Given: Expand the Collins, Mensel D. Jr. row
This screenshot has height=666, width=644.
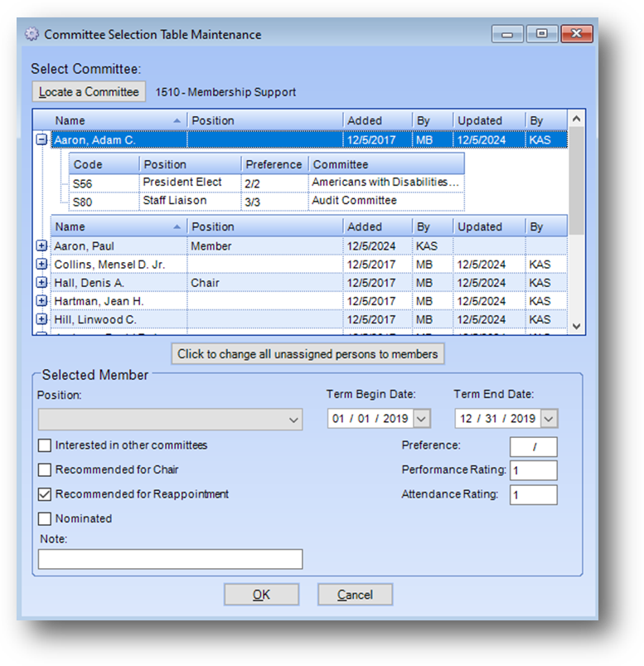Looking at the screenshot, I should 41,264.
